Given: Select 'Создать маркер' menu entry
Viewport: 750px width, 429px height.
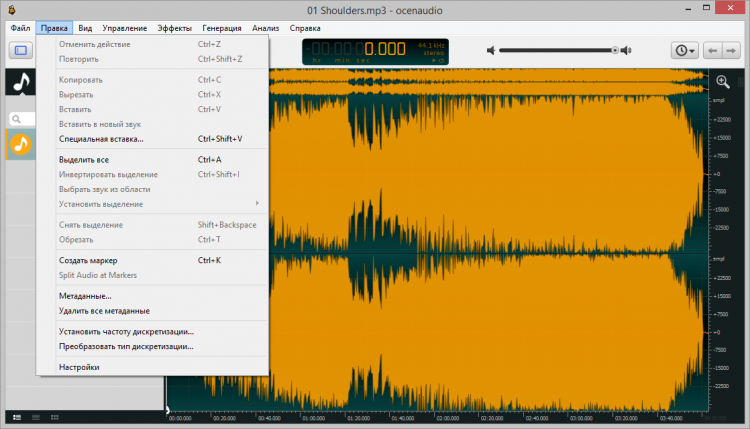Looking at the screenshot, I should tap(88, 260).
